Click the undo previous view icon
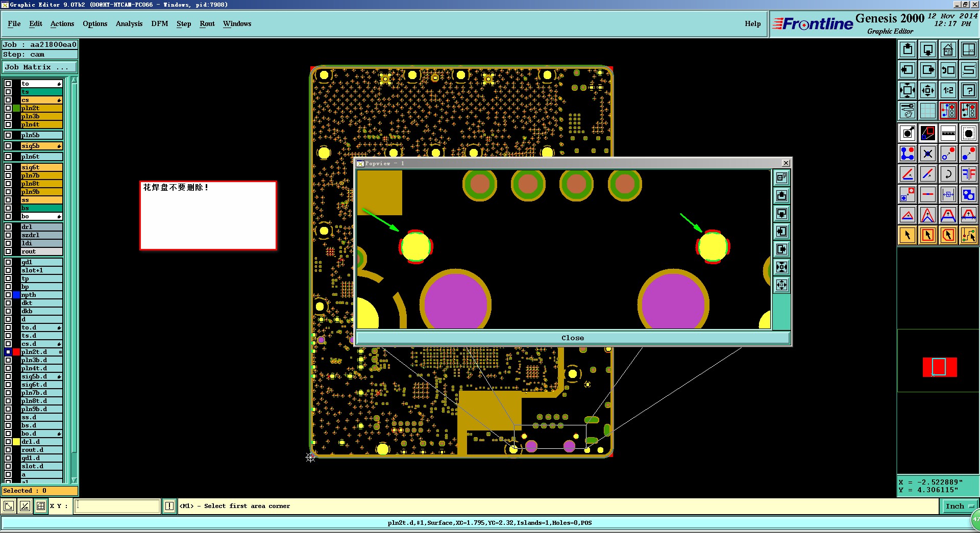980x533 pixels. (x=948, y=70)
